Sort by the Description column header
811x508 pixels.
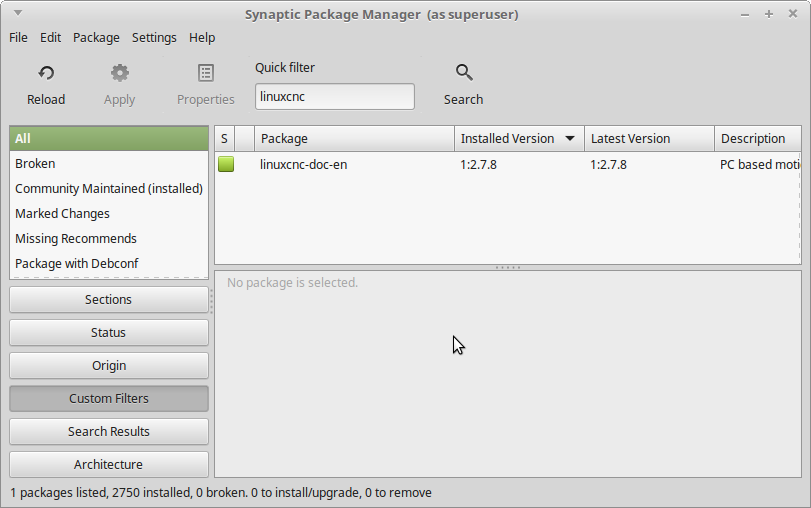pyautogui.click(x=758, y=139)
